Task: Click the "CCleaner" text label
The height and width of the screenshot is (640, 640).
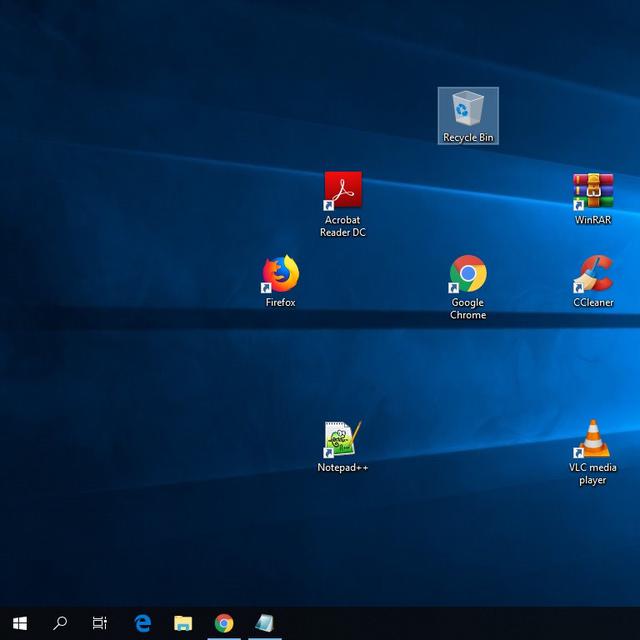Action: [593, 302]
